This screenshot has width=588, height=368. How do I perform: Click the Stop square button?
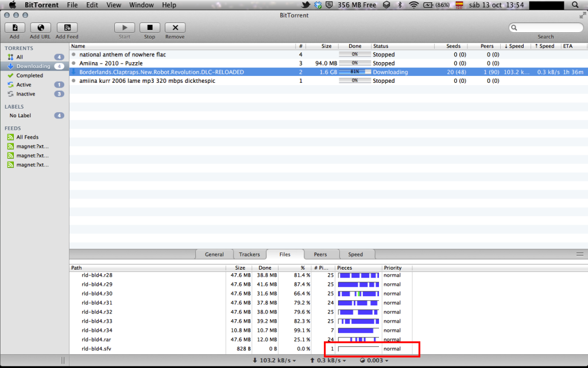point(150,28)
